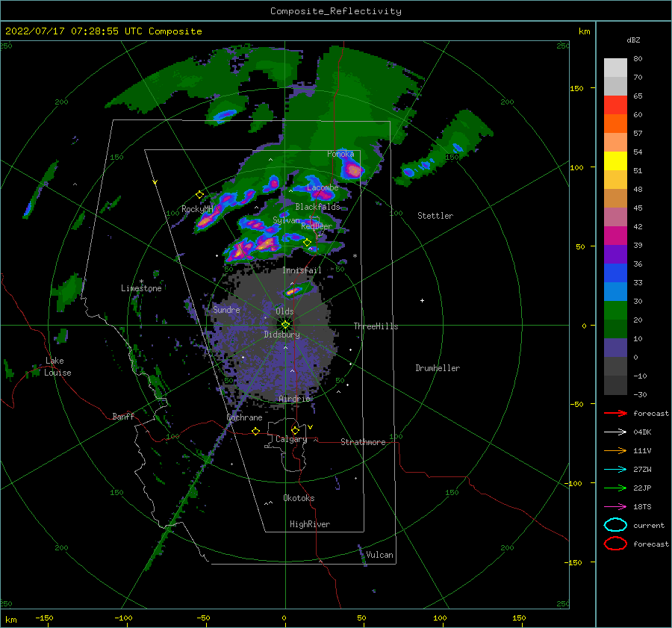Click the small storm cell north of Olds
The height and width of the screenshot is (628, 672).
[x=295, y=290]
